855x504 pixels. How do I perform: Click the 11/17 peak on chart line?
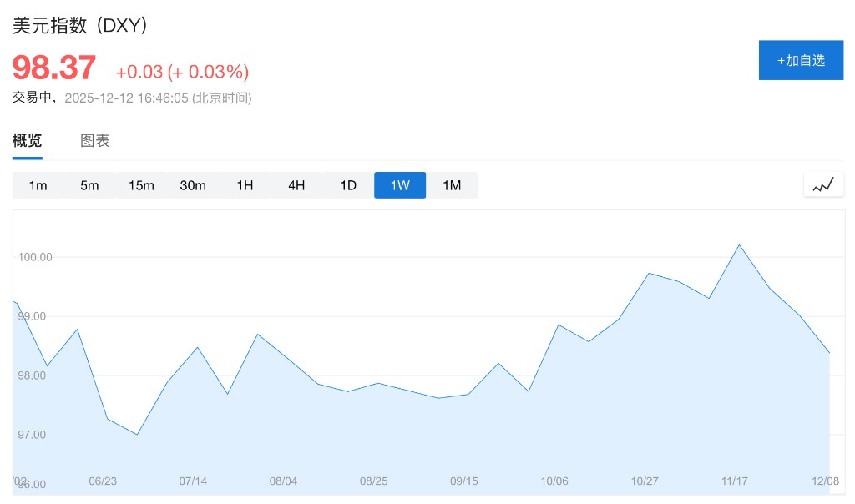tap(739, 244)
